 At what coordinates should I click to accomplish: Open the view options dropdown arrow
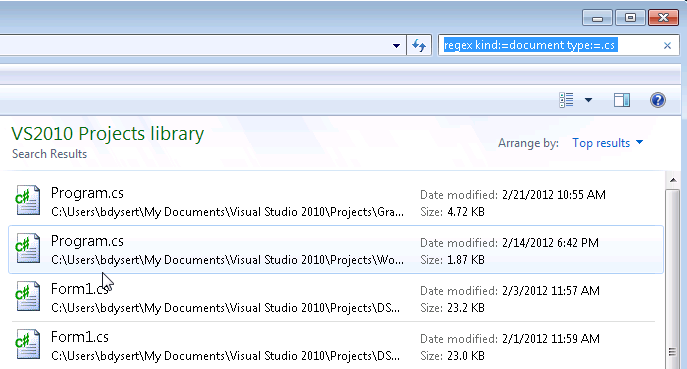pyautogui.click(x=588, y=100)
